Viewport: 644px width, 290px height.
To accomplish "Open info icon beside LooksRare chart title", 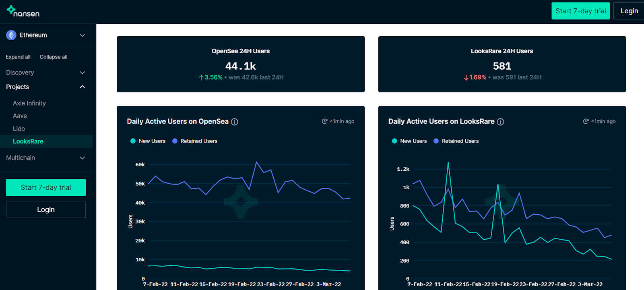I will coord(500,122).
